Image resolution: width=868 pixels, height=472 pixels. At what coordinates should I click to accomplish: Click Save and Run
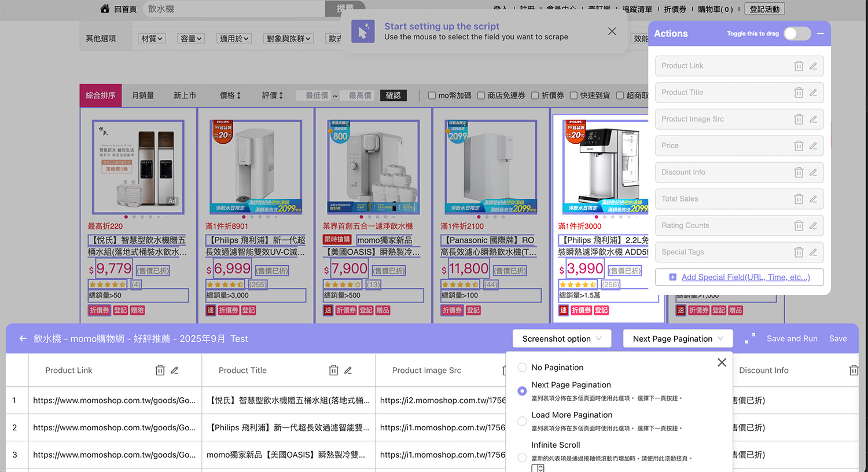[792, 339]
